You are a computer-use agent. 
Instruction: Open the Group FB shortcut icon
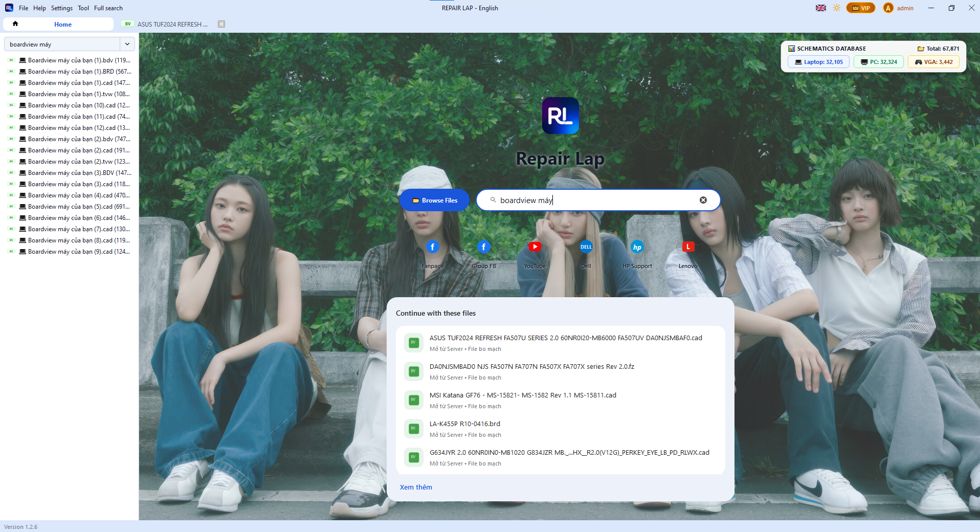point(484,247)
